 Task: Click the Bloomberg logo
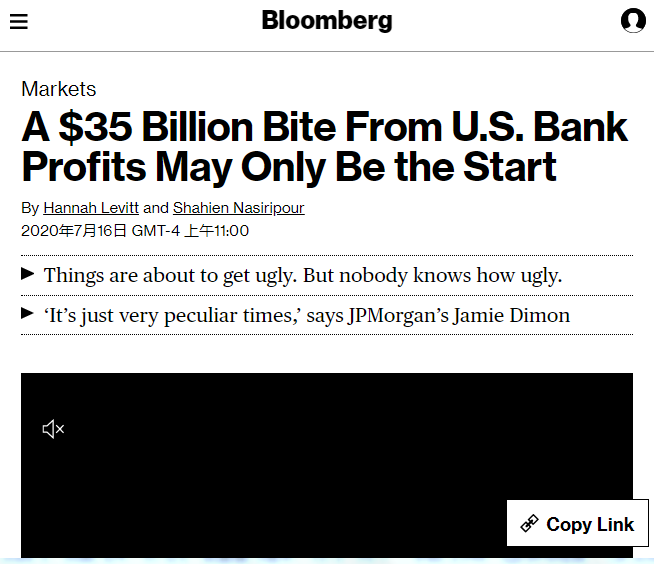coord(327,20)
